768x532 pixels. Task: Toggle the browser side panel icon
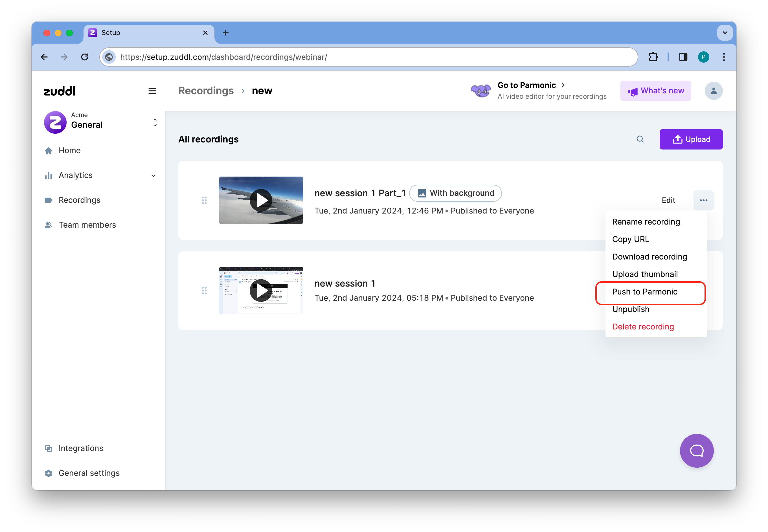coord(683,57)
